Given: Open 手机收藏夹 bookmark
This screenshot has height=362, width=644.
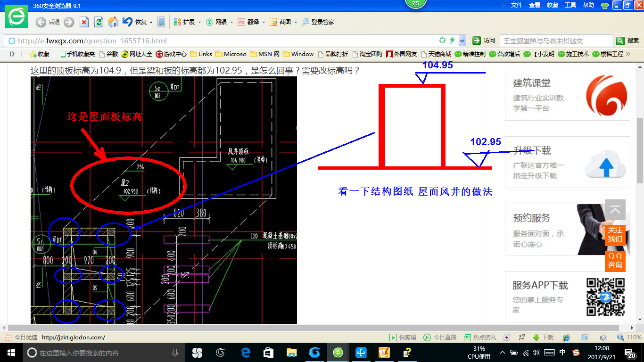Looking at the screenshot, I should tap(77, 54).
